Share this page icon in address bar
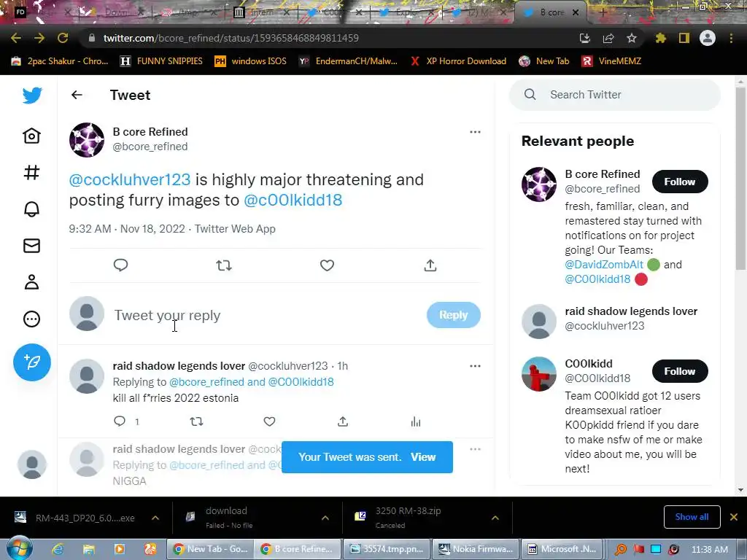Viewport: 747px width, 560px height. click(608, 38)
